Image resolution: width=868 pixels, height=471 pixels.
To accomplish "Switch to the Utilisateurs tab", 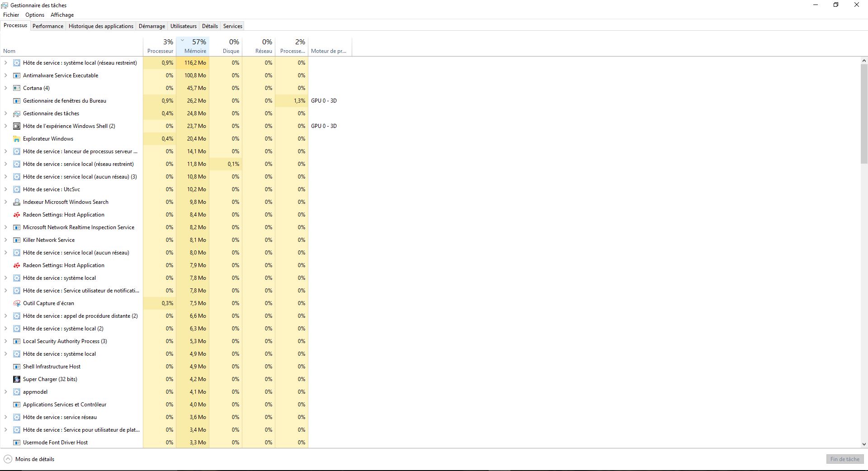I will (x=184, y=26).
